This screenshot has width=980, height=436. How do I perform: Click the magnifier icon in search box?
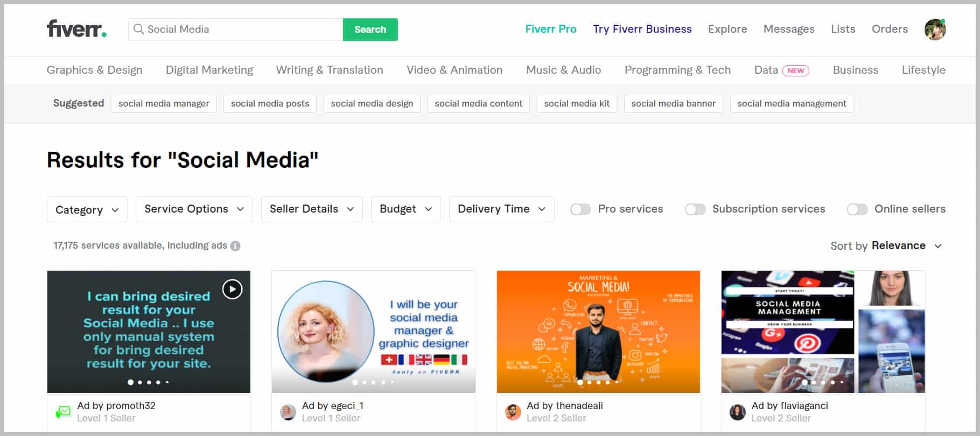[138, 29]
